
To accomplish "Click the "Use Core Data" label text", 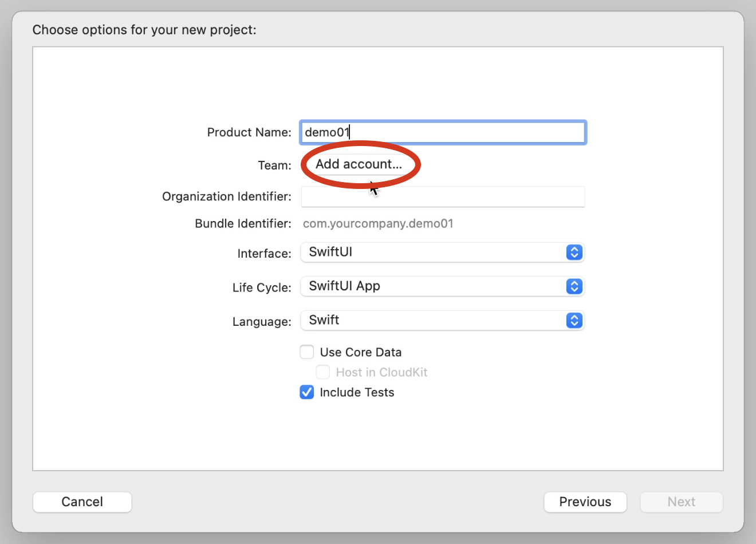I will coord(361,352).
